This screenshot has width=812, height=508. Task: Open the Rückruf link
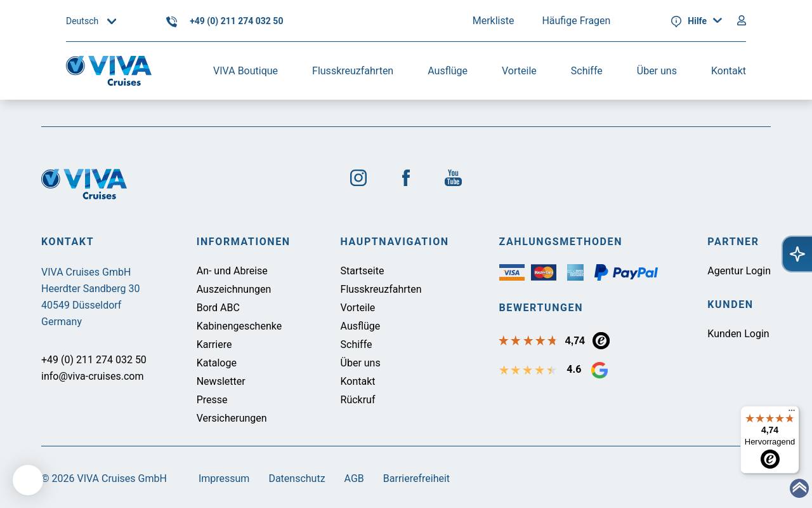(357, 400)
